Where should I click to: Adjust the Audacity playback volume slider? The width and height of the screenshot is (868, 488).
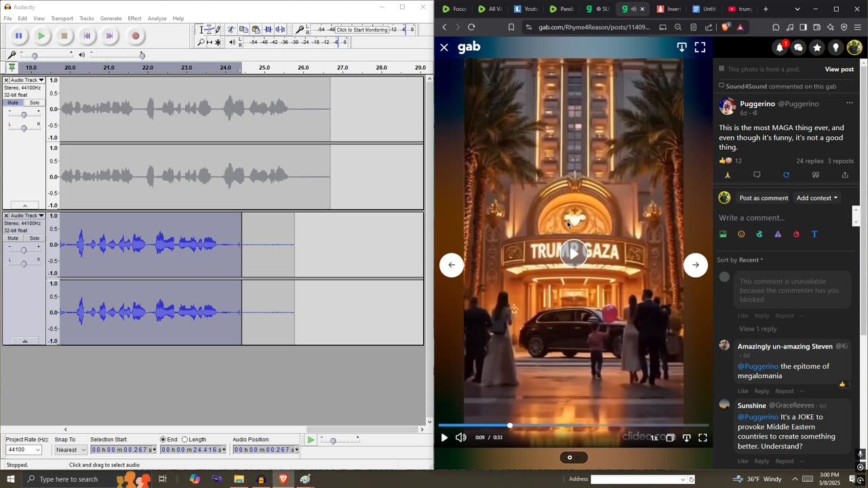117,55
